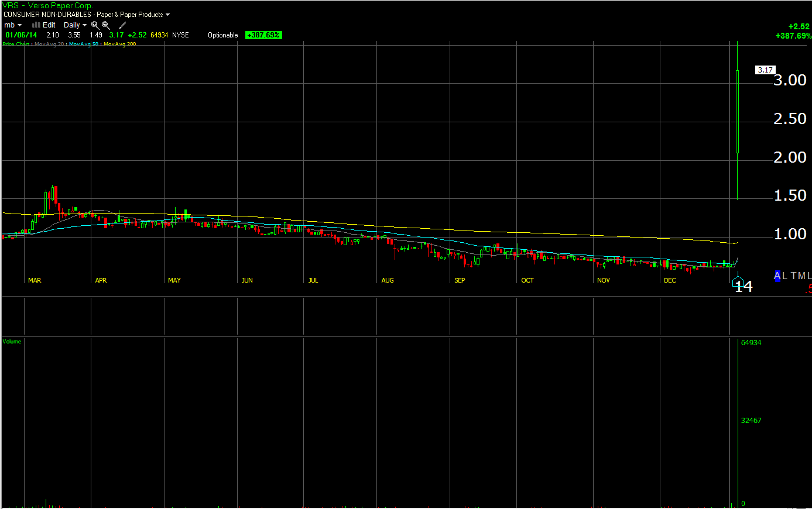
Task: Click the CONSUMER NON-DURABLES sector text
Action: pos(47,15)
